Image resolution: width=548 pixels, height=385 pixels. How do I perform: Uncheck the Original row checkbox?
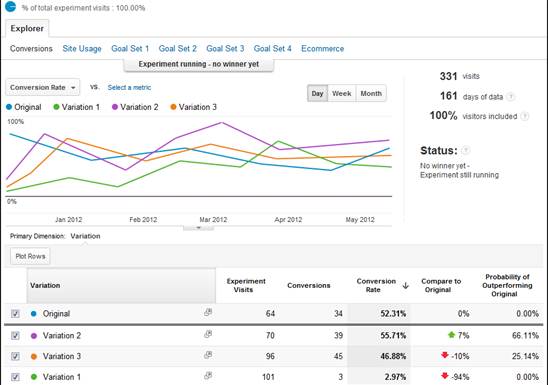click(15, 313)
